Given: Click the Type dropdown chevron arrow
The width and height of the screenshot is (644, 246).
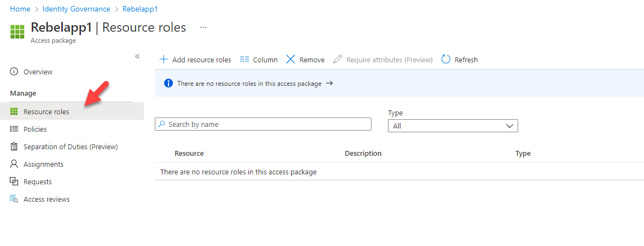Looking at the screenshot, I should point(510,126).
